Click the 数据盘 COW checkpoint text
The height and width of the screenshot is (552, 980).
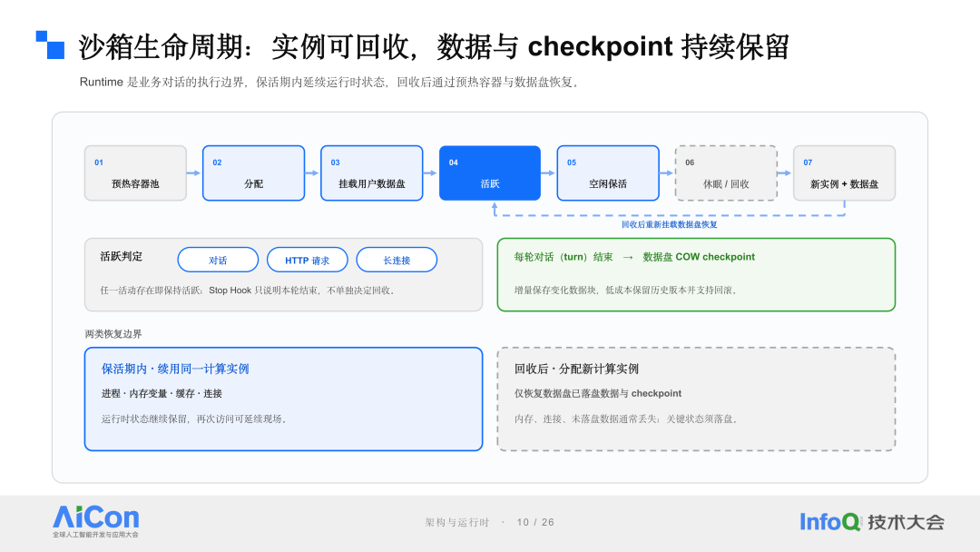coord(699,257)
